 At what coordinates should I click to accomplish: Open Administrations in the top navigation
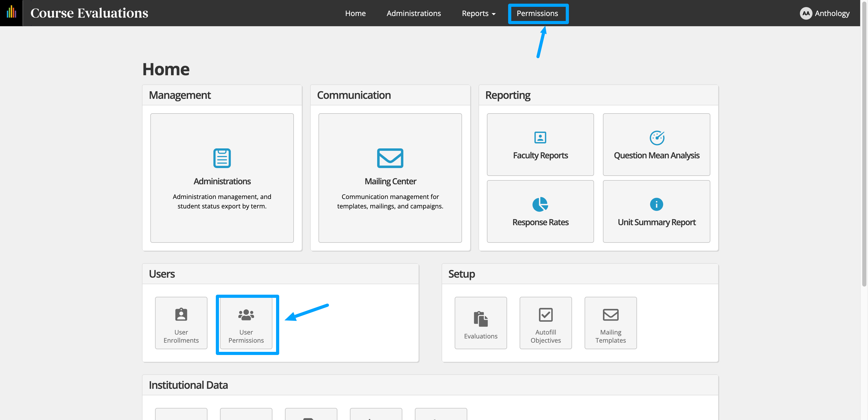[x=414, y=13]
